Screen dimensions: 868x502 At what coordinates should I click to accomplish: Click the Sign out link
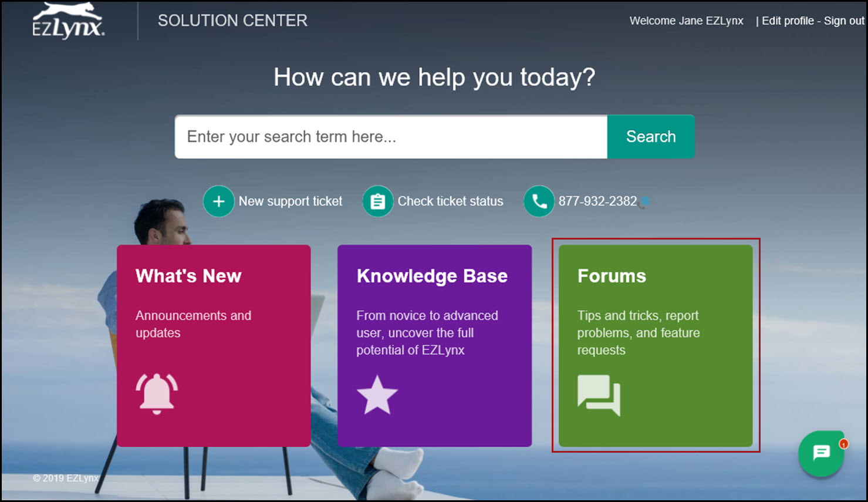coord(844,21)
